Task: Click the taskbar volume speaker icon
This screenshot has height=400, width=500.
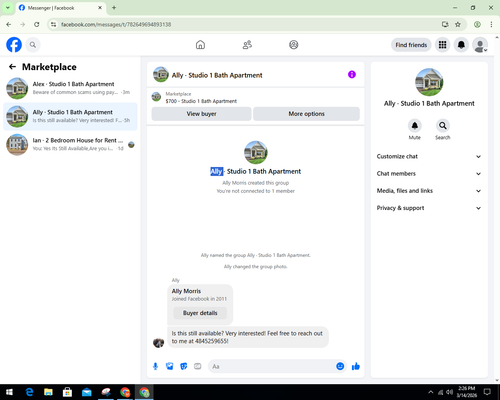Action: (449, 392)
